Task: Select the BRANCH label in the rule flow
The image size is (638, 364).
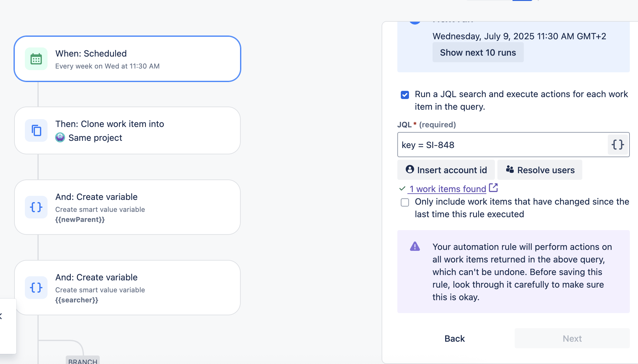Action: click(x=83, y=361)
